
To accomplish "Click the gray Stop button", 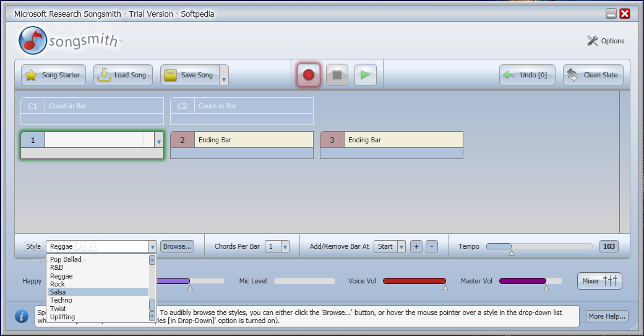I will [x=337, y=75].
